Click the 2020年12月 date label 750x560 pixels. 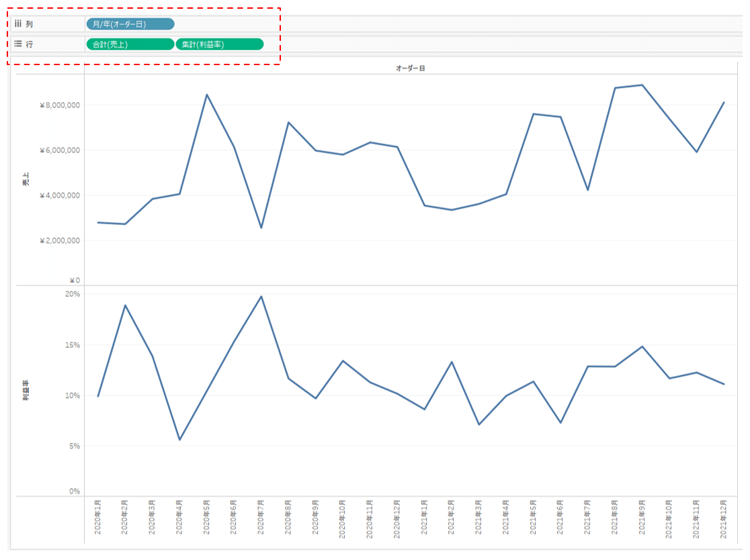pos(397,519)
